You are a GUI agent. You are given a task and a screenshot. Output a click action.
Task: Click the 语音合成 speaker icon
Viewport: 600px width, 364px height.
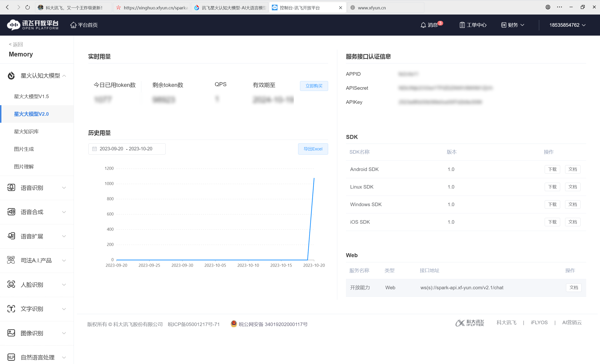pos(11,212)
